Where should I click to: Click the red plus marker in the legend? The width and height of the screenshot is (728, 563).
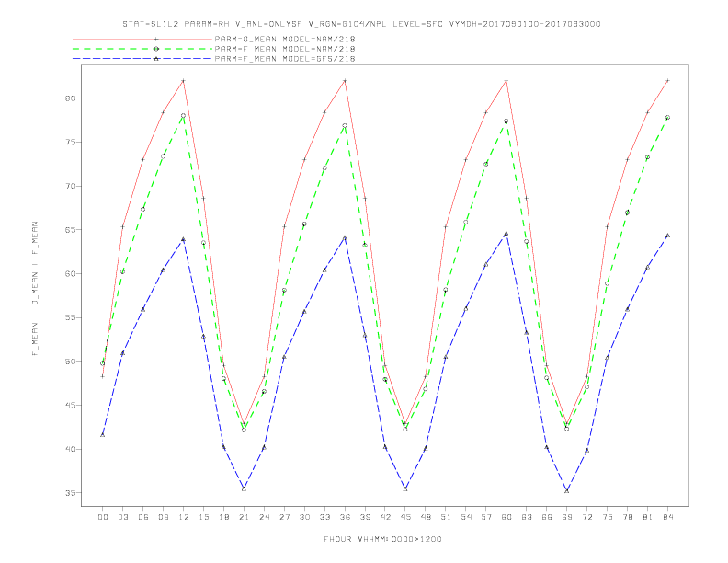point(156,39)
